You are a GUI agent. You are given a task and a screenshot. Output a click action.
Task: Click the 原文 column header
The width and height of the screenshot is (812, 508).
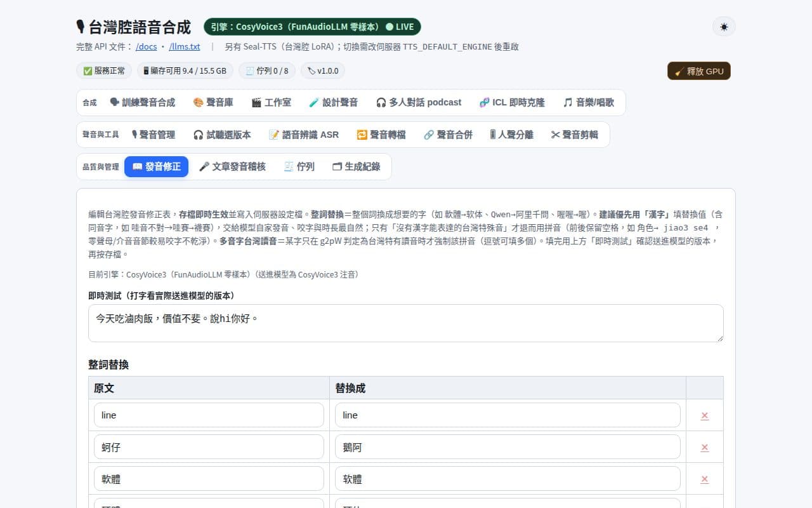coord(209,388)
